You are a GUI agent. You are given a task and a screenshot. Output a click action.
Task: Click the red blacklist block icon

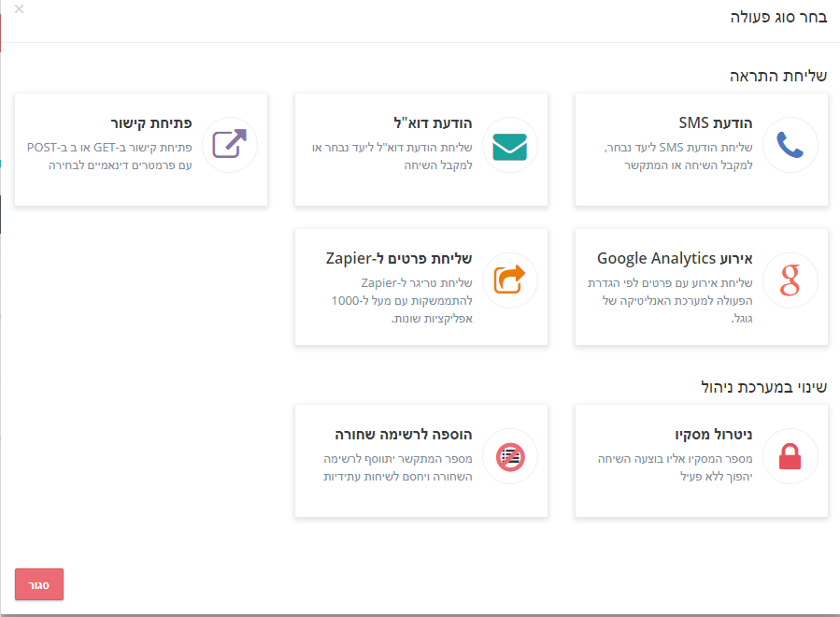coord(510,457)
